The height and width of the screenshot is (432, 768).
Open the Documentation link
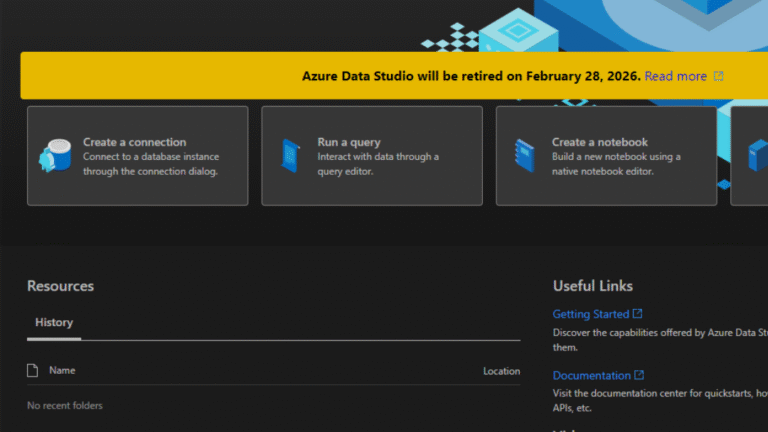click(592, 375)
